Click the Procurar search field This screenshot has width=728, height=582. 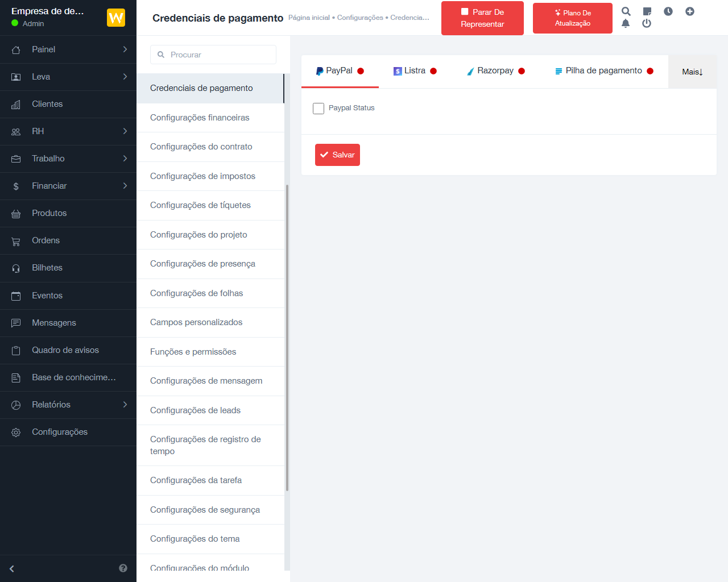213,55
